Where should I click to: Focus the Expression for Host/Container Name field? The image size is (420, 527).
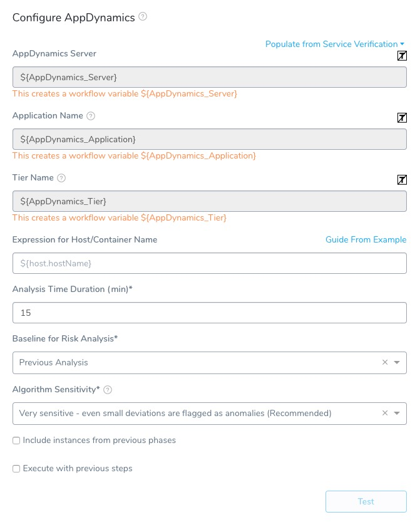tap(210, 263)
